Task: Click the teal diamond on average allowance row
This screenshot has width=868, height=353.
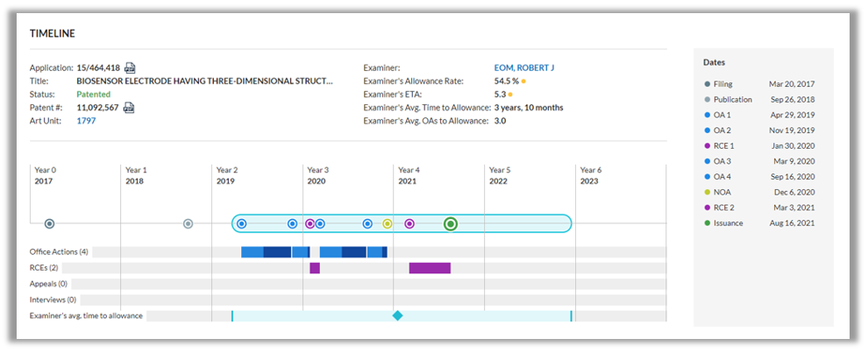Action: click(x=397, y=315)
